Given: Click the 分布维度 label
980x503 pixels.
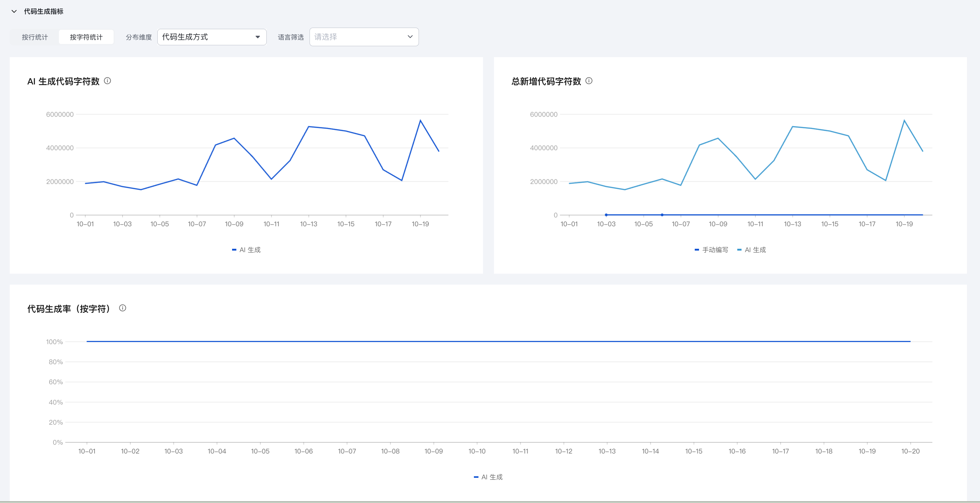Looking at the screenshot, I should click(x=139, y=37).
